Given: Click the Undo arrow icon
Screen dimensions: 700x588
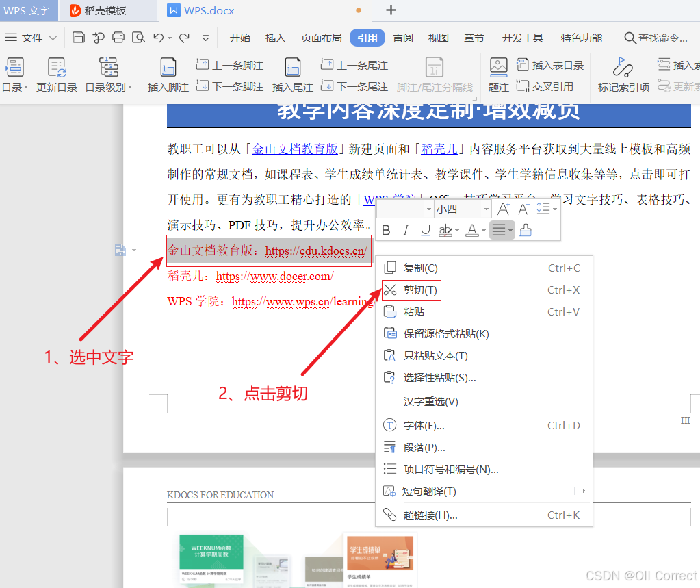Looking at the screenshot, I should click(x=158, y=38).
